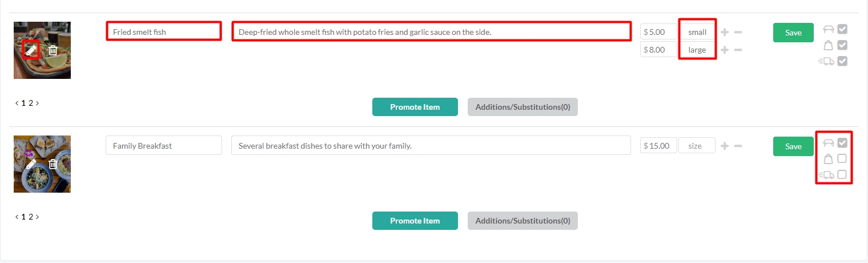Enable delivery truck checkbox for Family Breakfast
Screen dimensions: 868x263
842,174
